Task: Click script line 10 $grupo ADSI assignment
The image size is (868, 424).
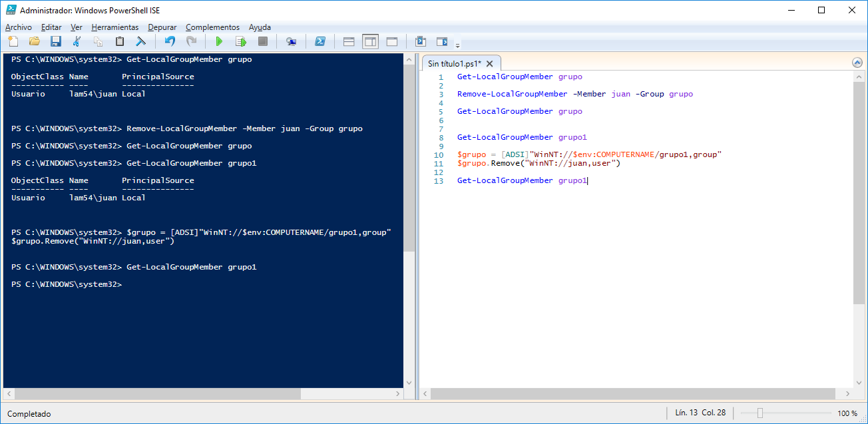Action: point(590,154)
